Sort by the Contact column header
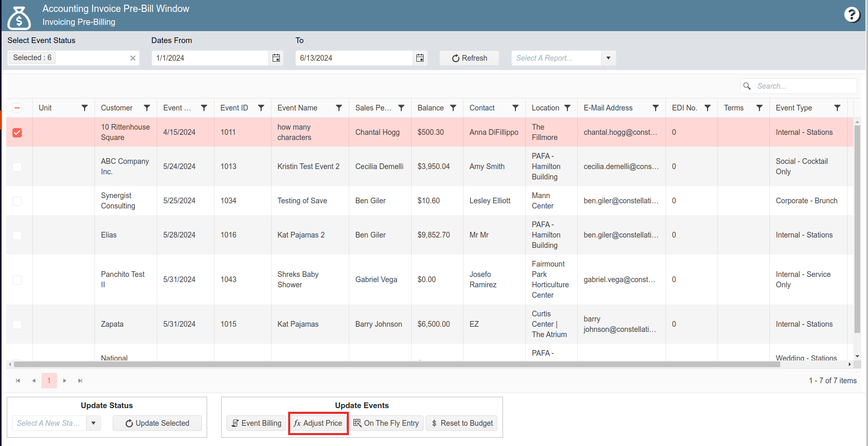This screenshot has height=446, width=868. pyautogui.click(x=482, y=108)
